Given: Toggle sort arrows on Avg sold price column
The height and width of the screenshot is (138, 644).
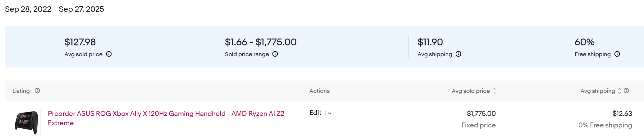Looking at the screenshot, I should click(494, 91).
